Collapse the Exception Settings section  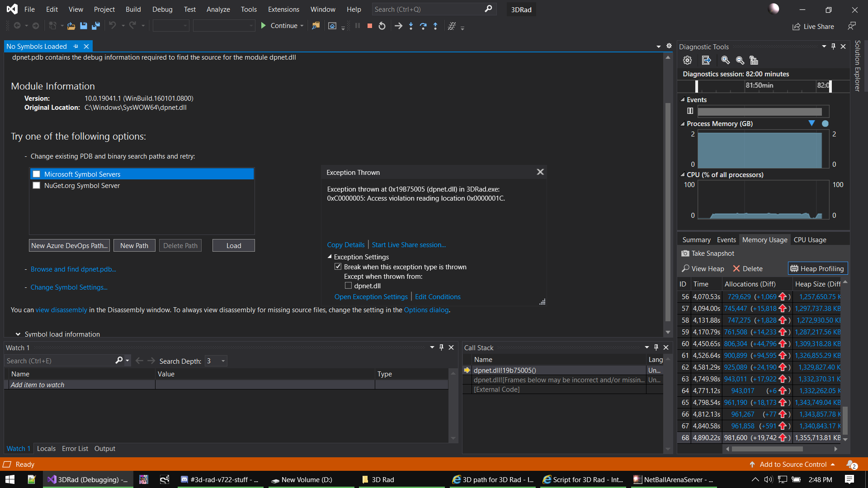pos(330,257)
